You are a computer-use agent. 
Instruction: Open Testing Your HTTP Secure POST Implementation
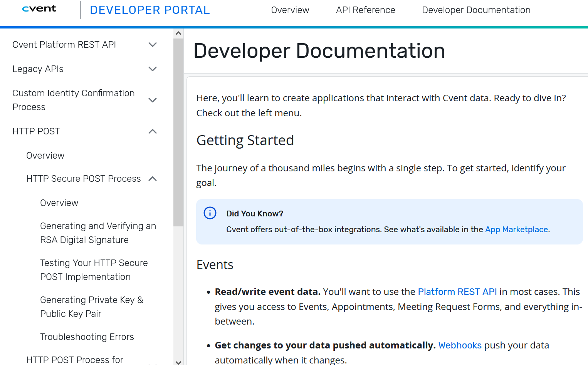pos(94,270)
